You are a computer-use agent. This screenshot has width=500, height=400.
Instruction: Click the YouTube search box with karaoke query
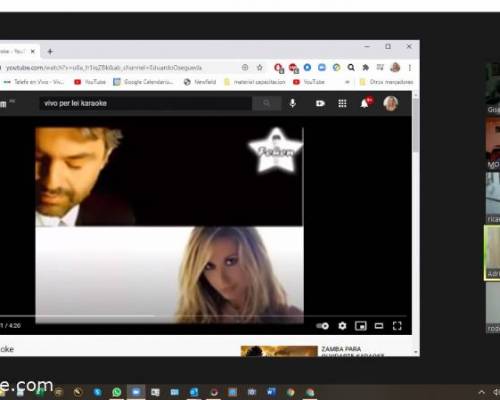pos(145,103)
